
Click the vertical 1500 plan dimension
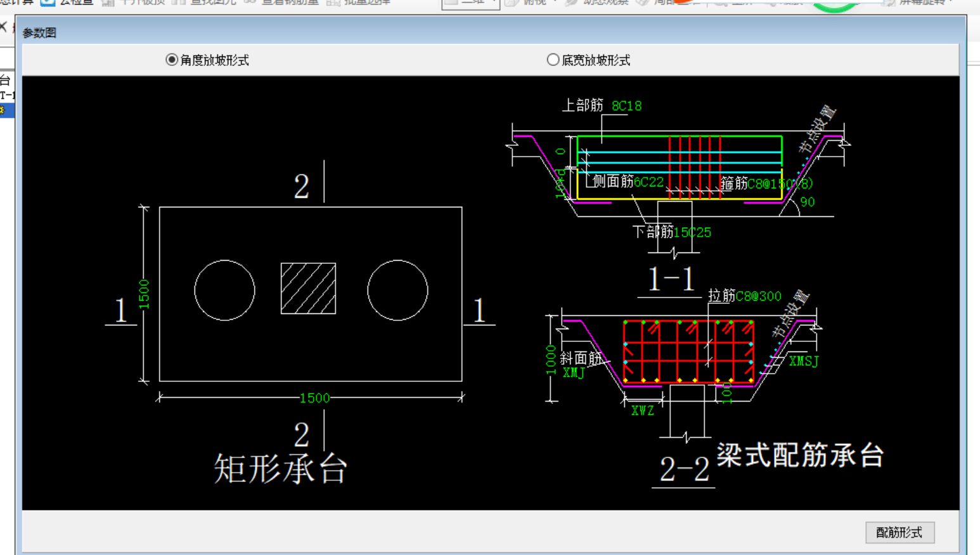(x=144, y=294)
